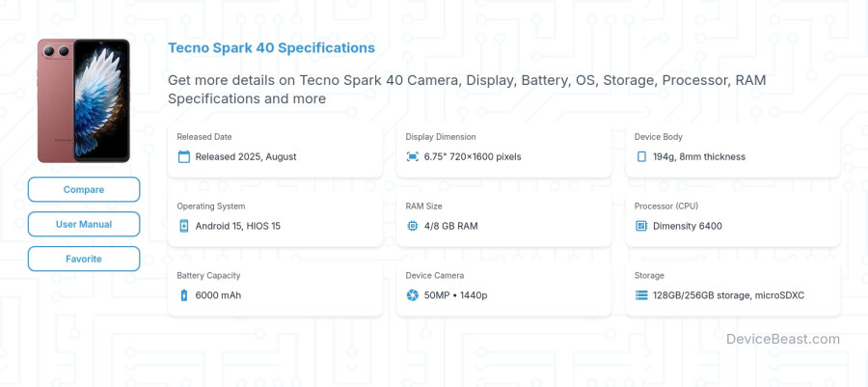Open the Compare button
The image size is (868, 387).
click(84, 189)
